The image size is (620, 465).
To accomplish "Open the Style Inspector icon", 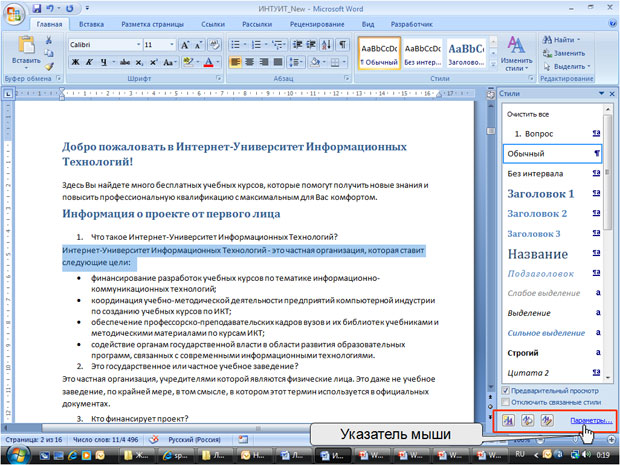I will click(x=527, y=420).
